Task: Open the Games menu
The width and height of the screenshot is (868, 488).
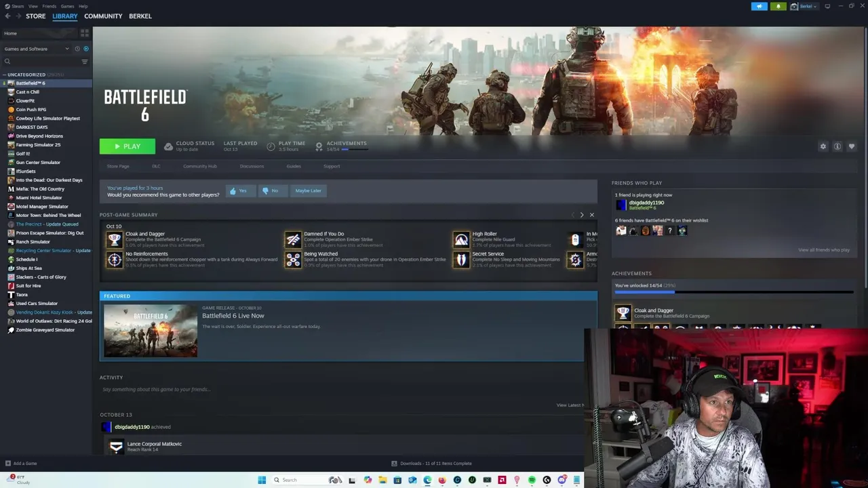Action: (67, 6)
